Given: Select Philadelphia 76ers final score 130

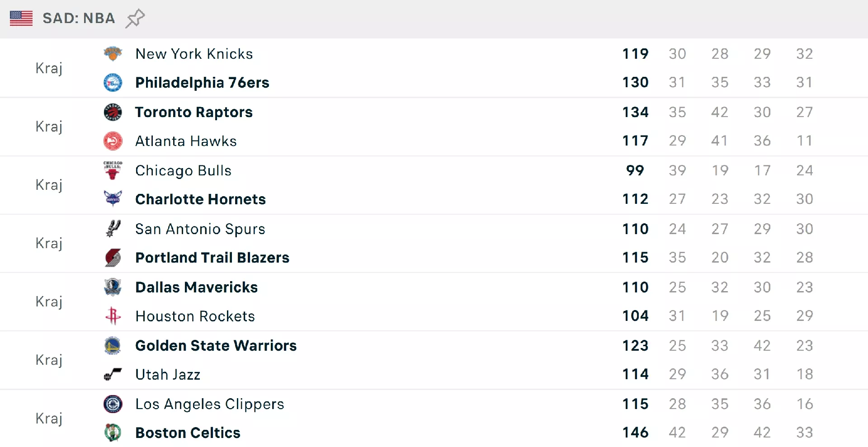Looking at the screenshot, I should pyautogui.click(x=635, y=83).
